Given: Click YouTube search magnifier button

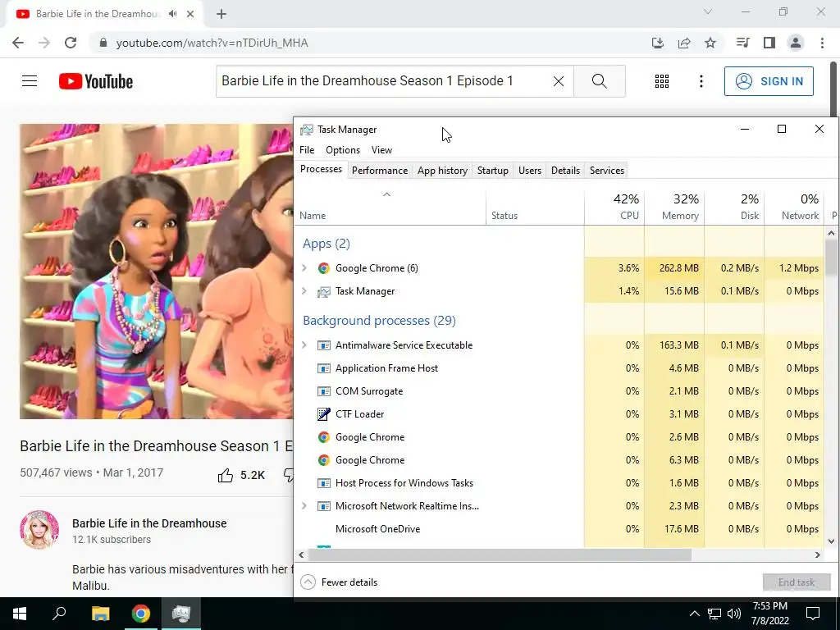Looking at the screenshot, I should [x=600, y=81].
